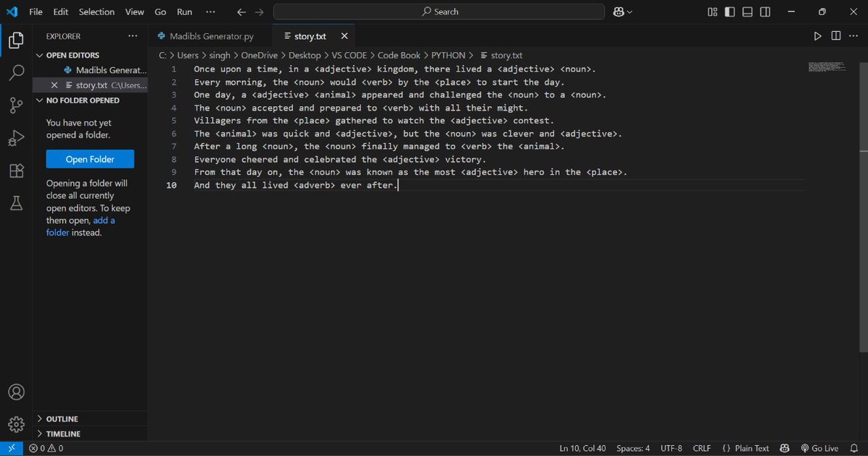Toggle the bottom Panel visibility
Image resolution: width=868 pixels, height=456 pixels.
747,12
